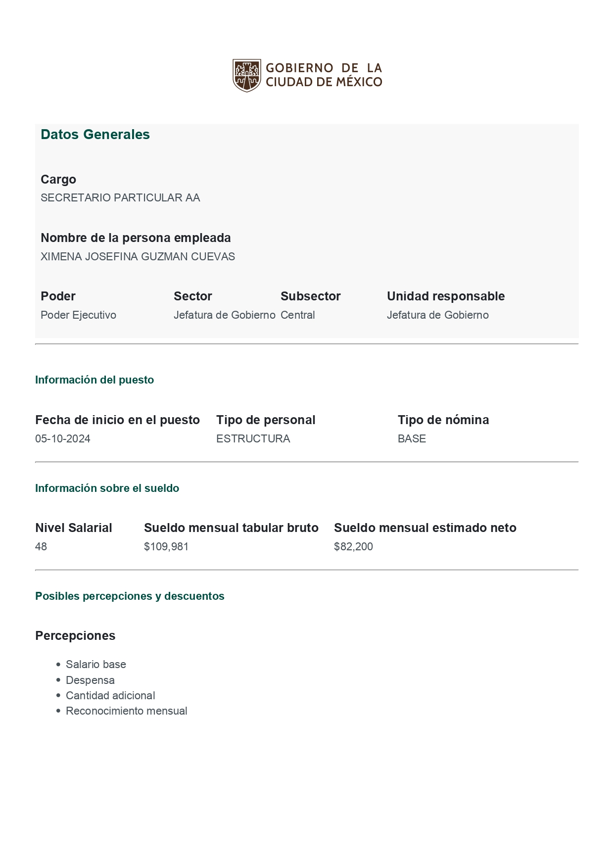The height and width of the screenshot is (868, 614).
Task: Click the Reconocimiento mensual list item
Action: click(126, 711)
